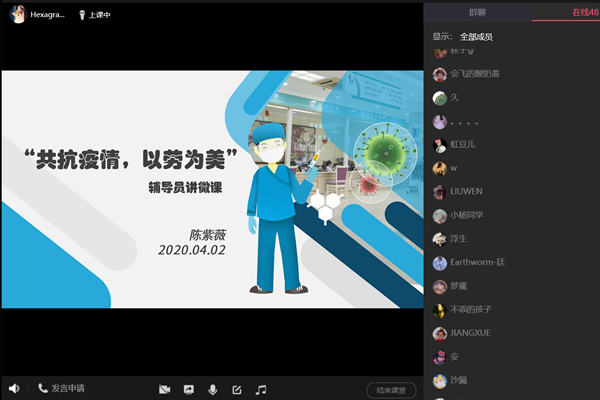Click Earthworm member avatar
This screenshot has width=600, height=400.
[439, 263]
